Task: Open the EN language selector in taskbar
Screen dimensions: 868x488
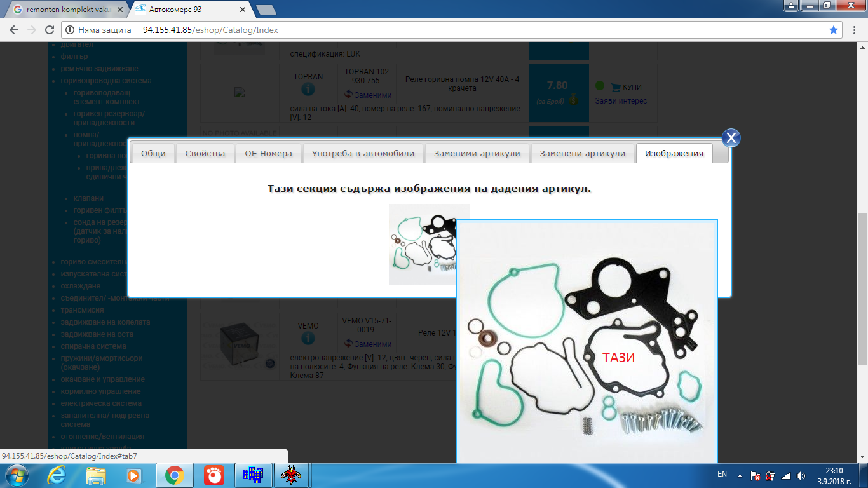Action: click(x=722, y=474)
